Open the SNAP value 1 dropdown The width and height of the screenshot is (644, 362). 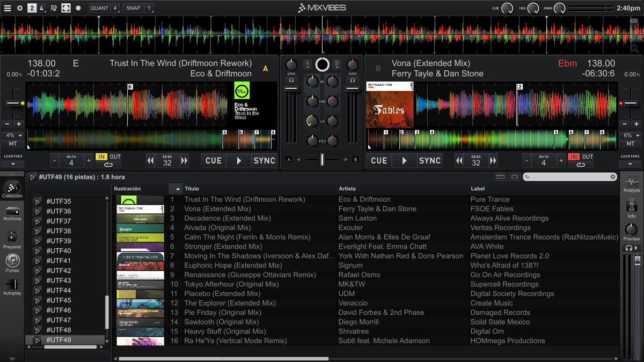[x=149, y=8]
